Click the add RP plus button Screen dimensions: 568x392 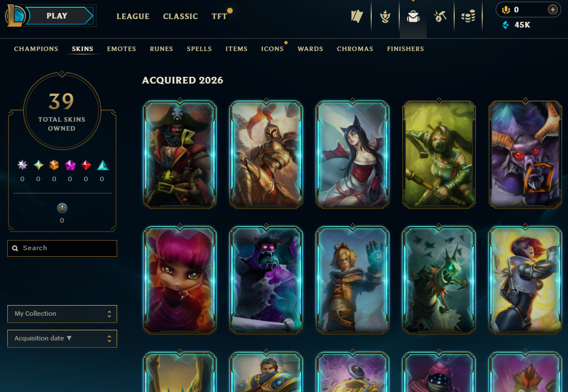pyautogui.click(x=552, y=10)
